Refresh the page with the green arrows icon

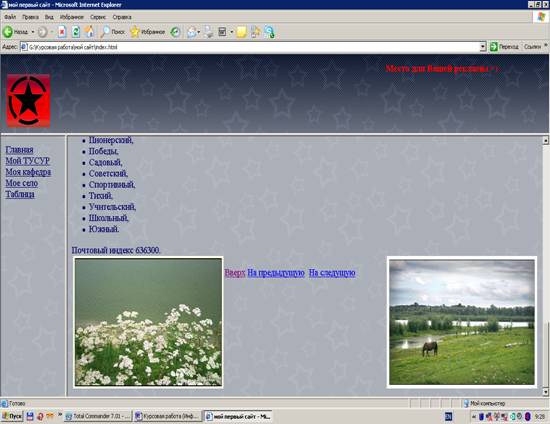coord(76,32)
